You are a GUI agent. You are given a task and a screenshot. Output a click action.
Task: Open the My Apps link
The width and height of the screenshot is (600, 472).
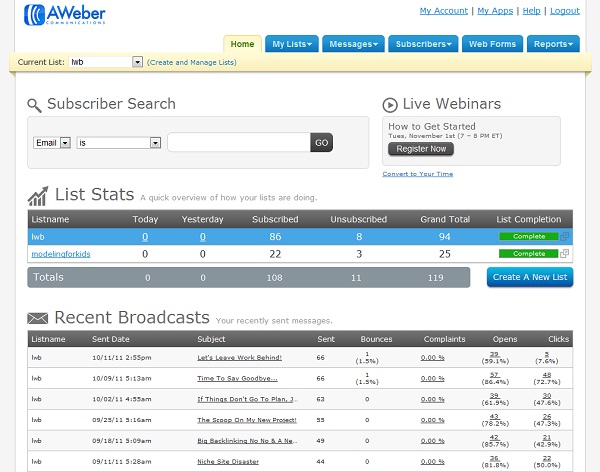coord(495,11)
